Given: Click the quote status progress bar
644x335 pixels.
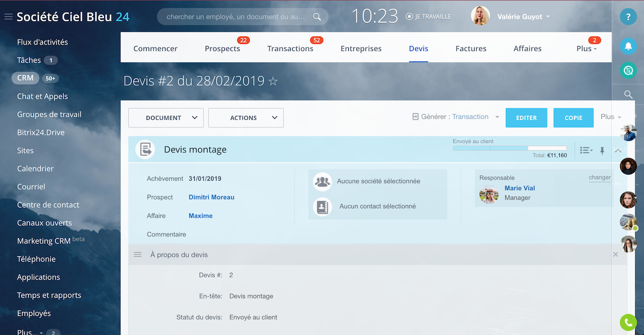Looking at the screenshot, I should [509, 148].
